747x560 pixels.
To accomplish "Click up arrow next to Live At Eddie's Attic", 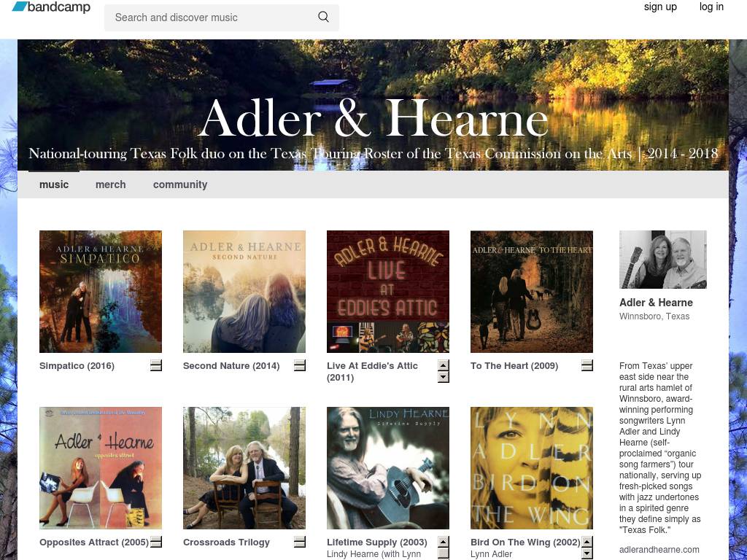I will coord(444,365).
